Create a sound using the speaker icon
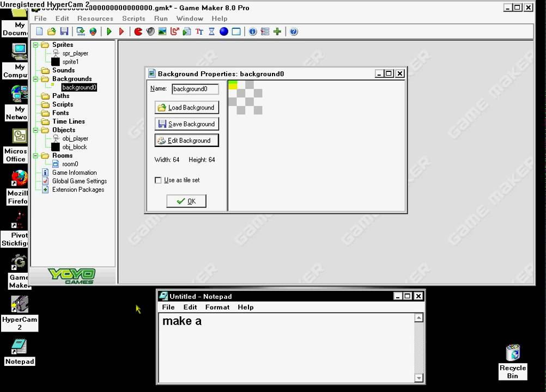 pyautogui.click(x=150, y=32)
